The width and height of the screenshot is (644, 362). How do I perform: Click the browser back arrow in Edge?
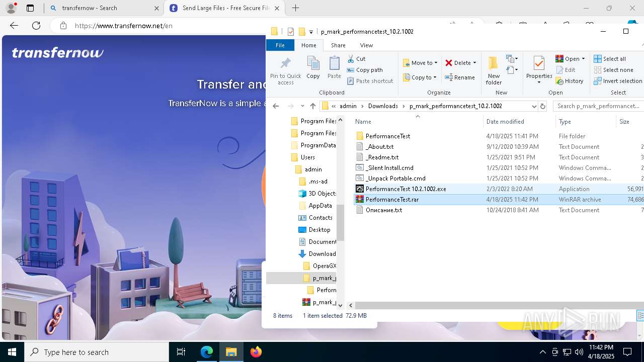[x=14, y=26]
